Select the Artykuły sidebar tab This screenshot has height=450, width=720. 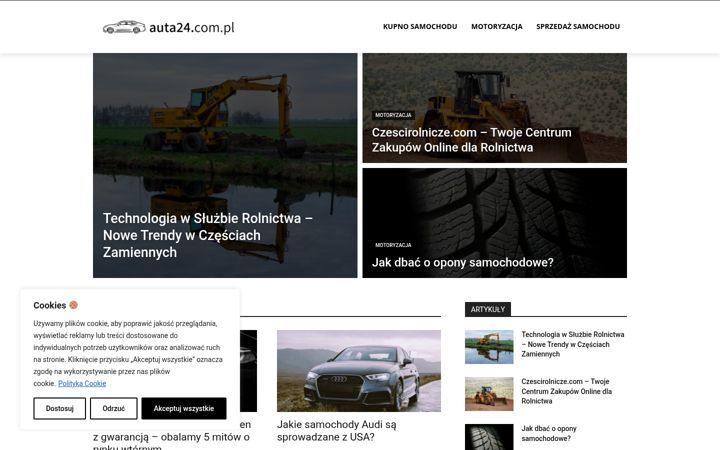[x=488, y=309]
